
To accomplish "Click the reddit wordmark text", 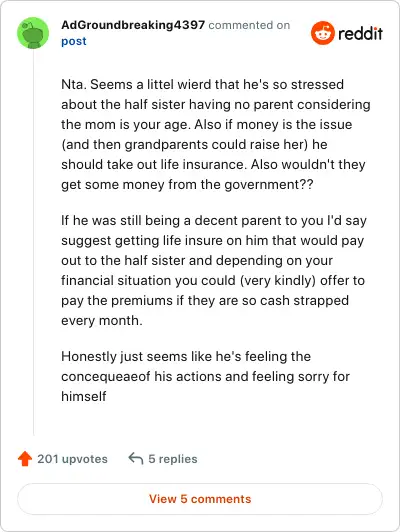I will [x=360, y=33].
